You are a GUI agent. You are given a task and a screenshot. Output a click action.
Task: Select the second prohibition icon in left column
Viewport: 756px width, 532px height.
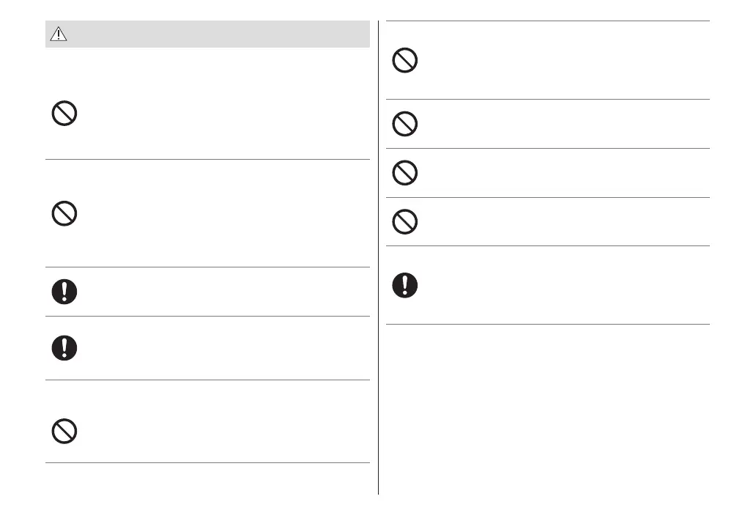[64, 213]
